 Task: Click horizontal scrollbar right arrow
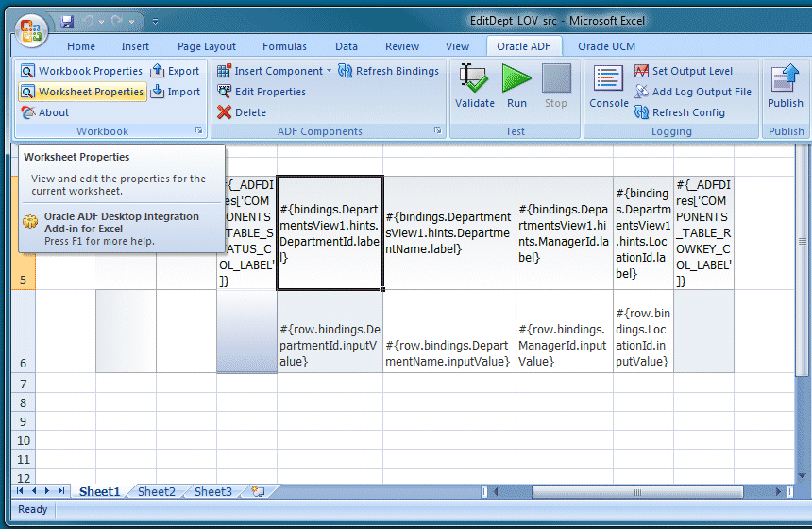(x=778, y=492)
